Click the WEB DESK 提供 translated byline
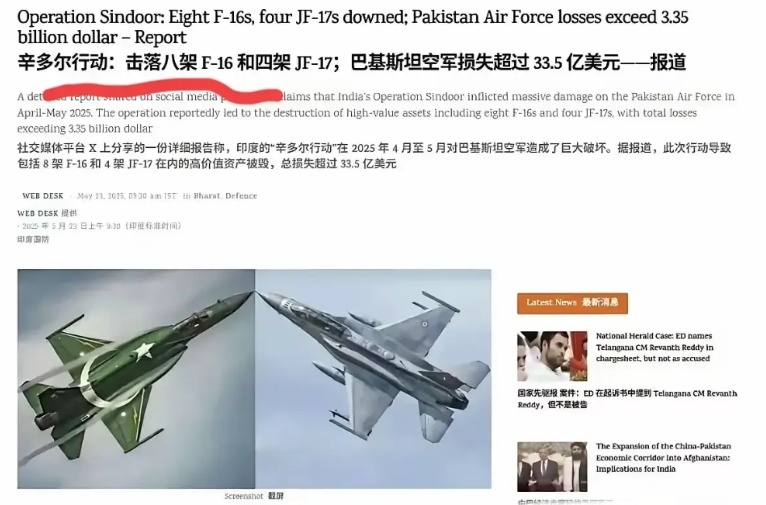 coord(47,213)
